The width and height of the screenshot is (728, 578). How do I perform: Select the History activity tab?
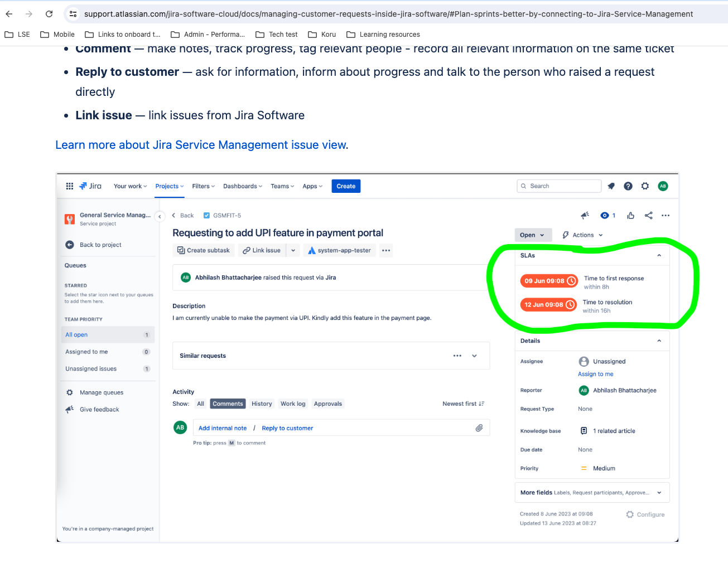(262, 404)
